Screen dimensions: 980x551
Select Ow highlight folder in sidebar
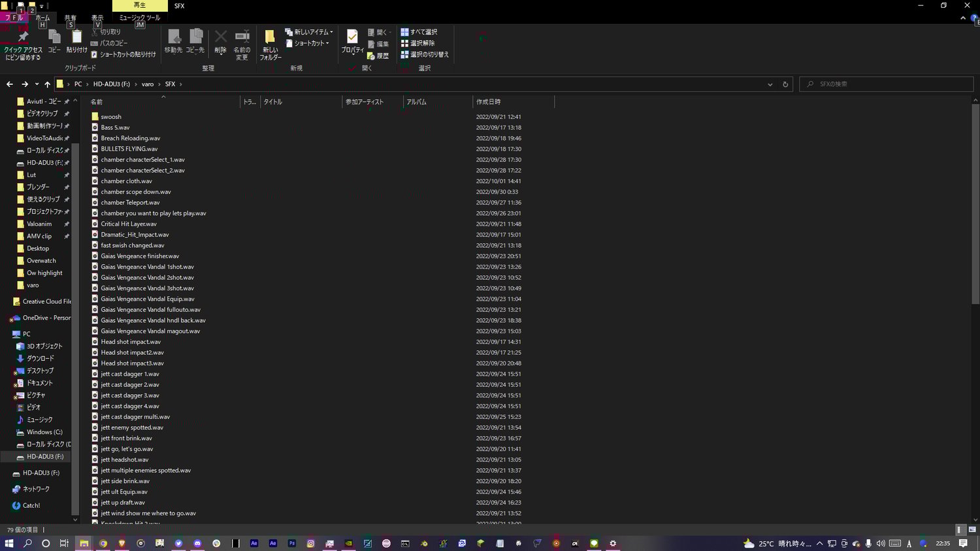click(x=44, y=273)
